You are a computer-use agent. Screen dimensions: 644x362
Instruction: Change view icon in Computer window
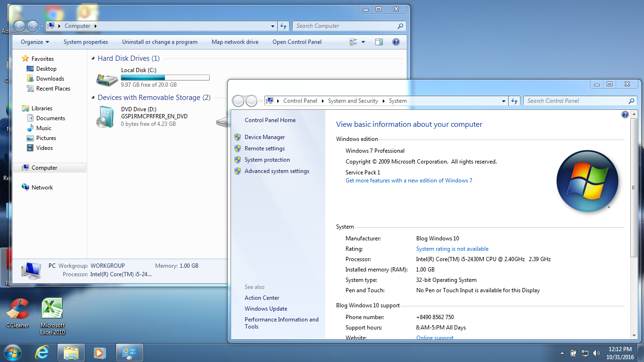tap(354, 42)
